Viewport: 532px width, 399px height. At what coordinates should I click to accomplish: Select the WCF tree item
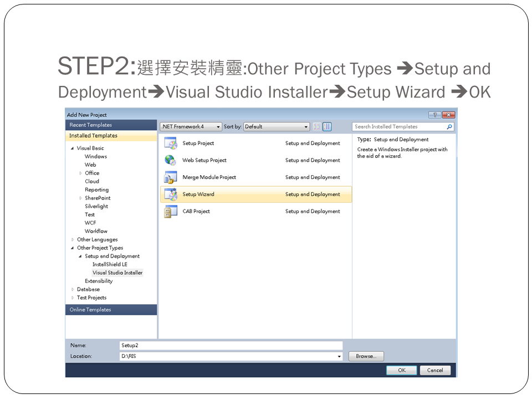(x=90, y=223)
